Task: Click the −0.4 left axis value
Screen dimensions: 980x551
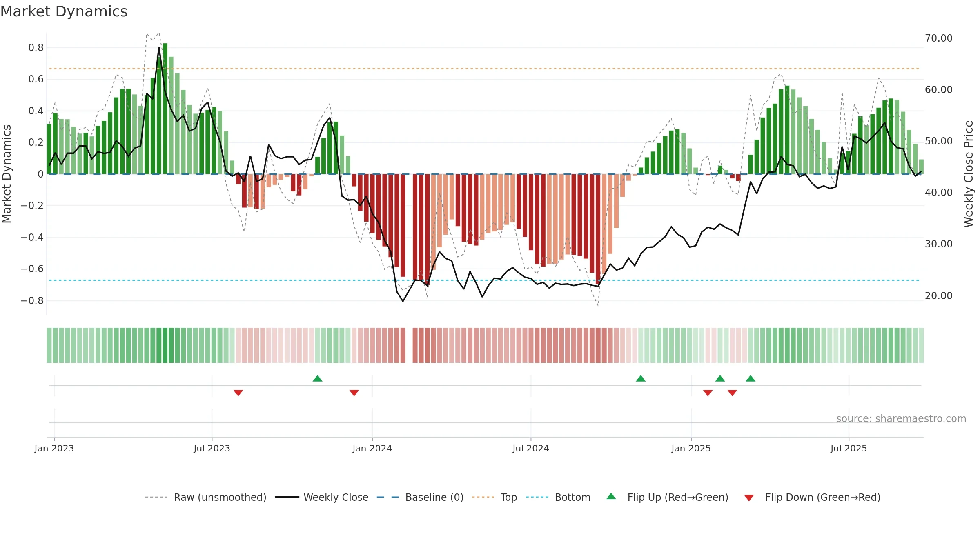Action: coord(32,238)
